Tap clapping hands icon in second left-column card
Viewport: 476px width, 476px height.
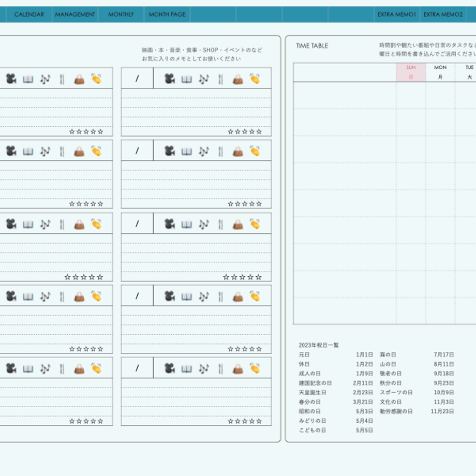(x=96, y=151)
